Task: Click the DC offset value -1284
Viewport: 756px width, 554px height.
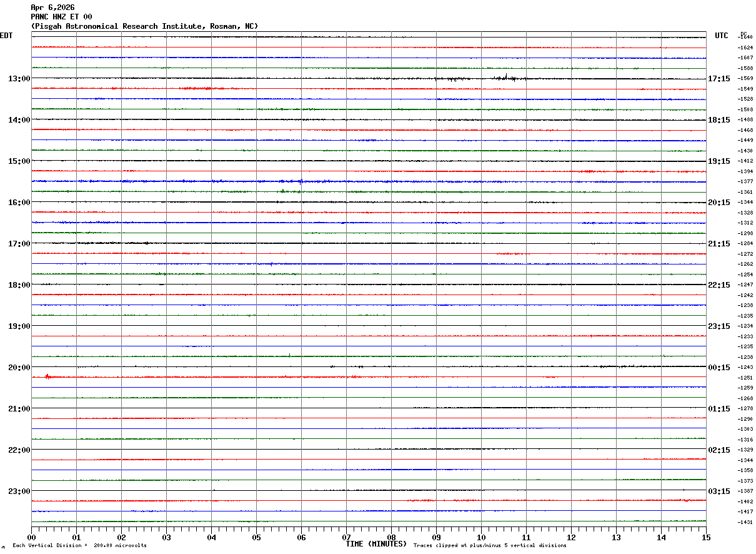Action: click(x=745, y=244)
